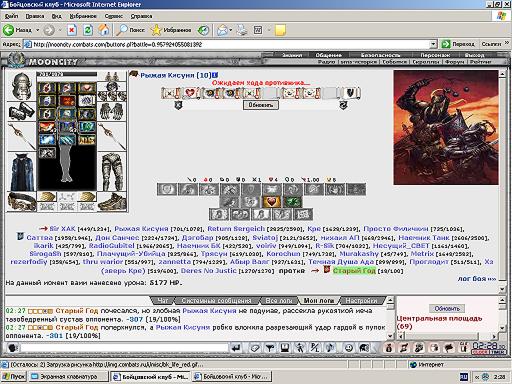Click the browser Forward arrow icon
Image resolution: width=512 pixels, height=384 pixels.
(49, 30)
